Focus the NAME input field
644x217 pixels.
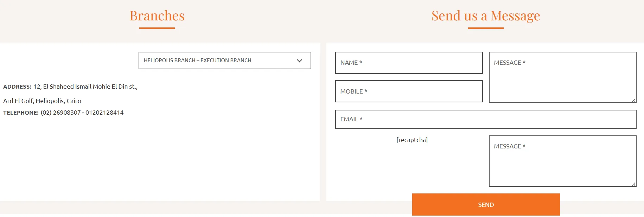409,63
